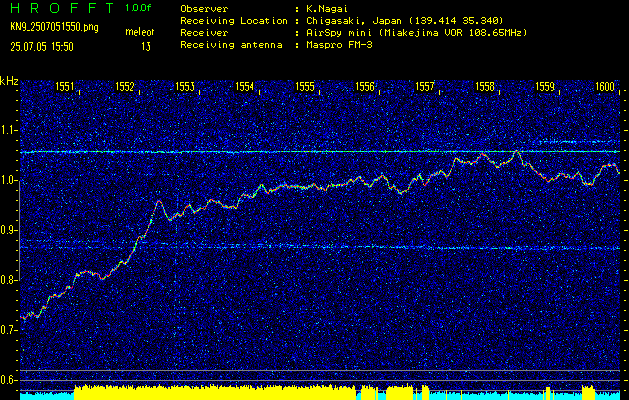This screenshot has height=400, width=629.
Task: Click the 0.7 kHz axis label
Action: pos(9,330)
